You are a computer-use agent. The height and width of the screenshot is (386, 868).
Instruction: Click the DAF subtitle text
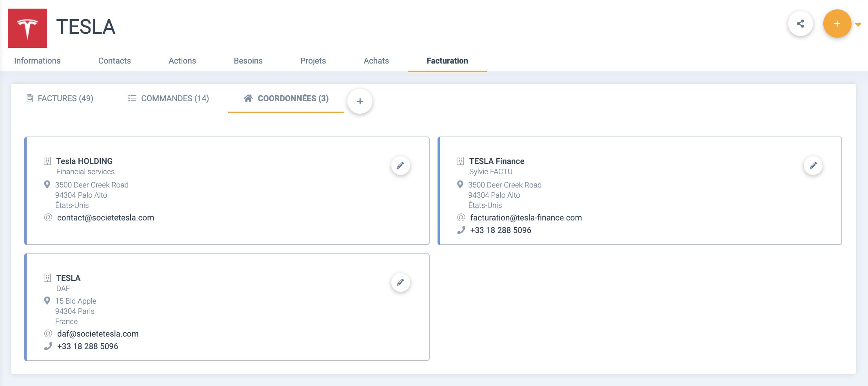[63, 288]
